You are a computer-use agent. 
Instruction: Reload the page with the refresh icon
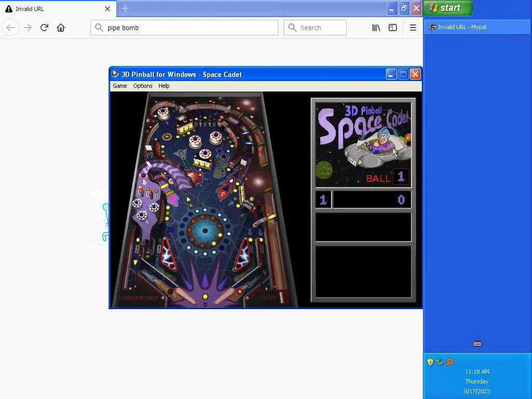tap(45, 28)
